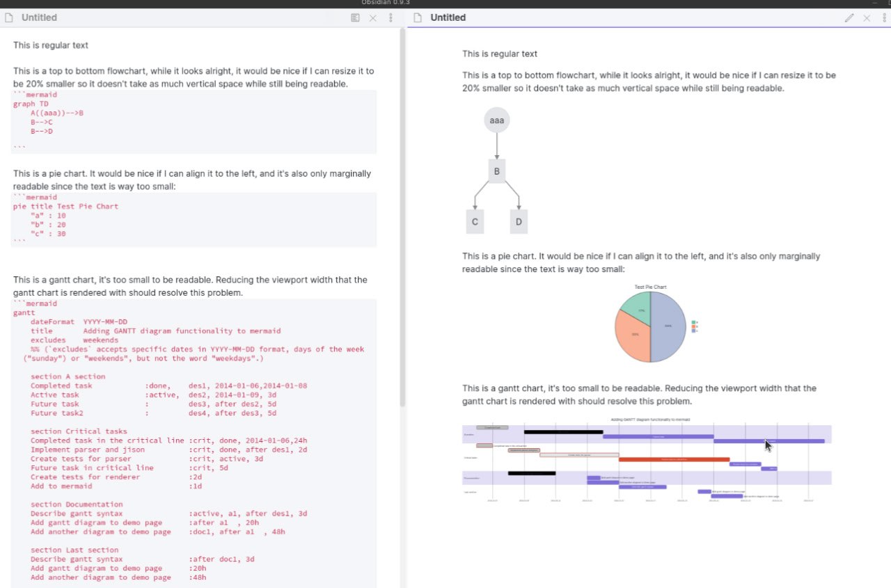Select flowchart node C
The height and width of the screenshot is (588, 891).
475,222
